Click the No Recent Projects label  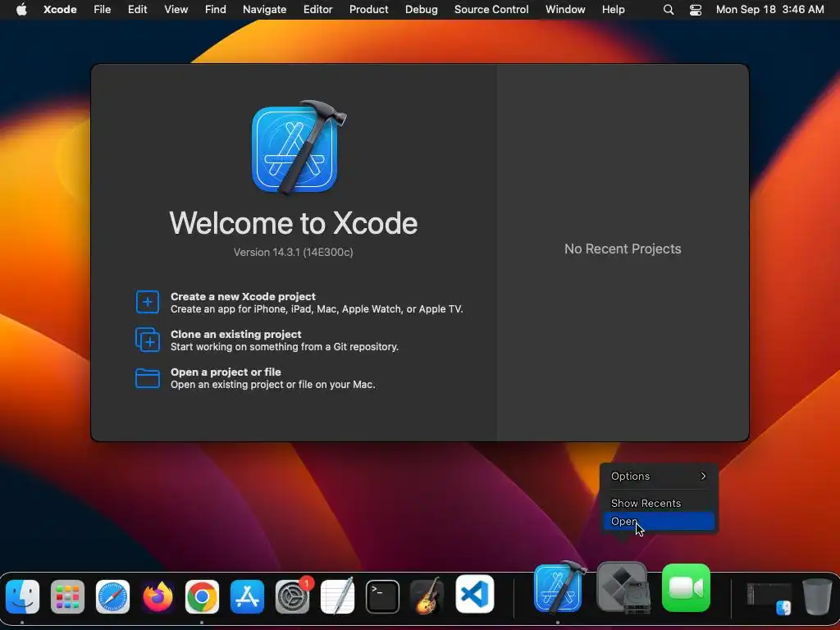pos(623,249)
